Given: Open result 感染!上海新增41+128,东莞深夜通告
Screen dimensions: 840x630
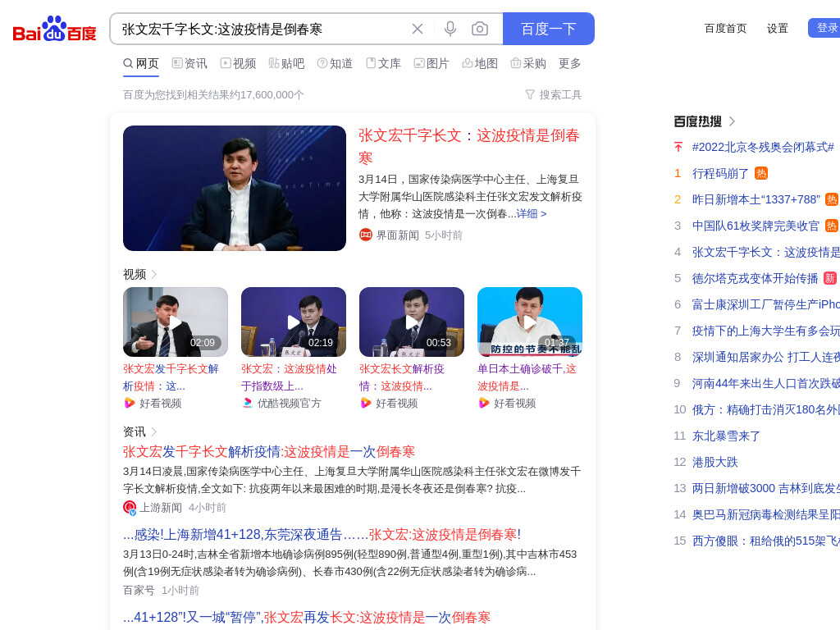Looking at the screenshot, I should [322, 534].
